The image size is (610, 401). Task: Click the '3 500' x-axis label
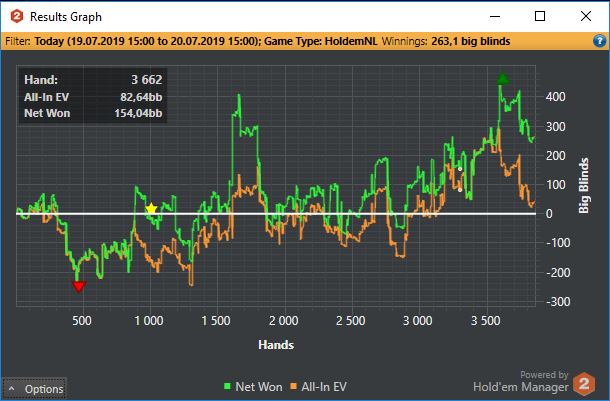(485, 321)
